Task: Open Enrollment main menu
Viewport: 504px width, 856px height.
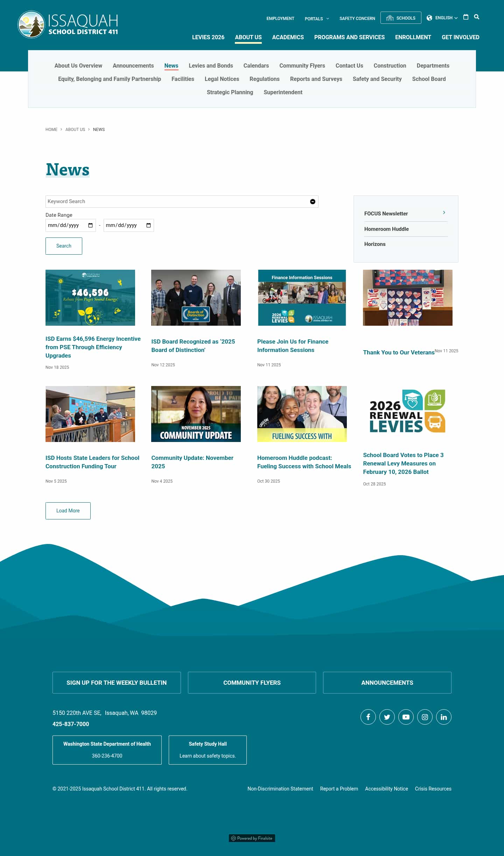Action: [413, 37]
